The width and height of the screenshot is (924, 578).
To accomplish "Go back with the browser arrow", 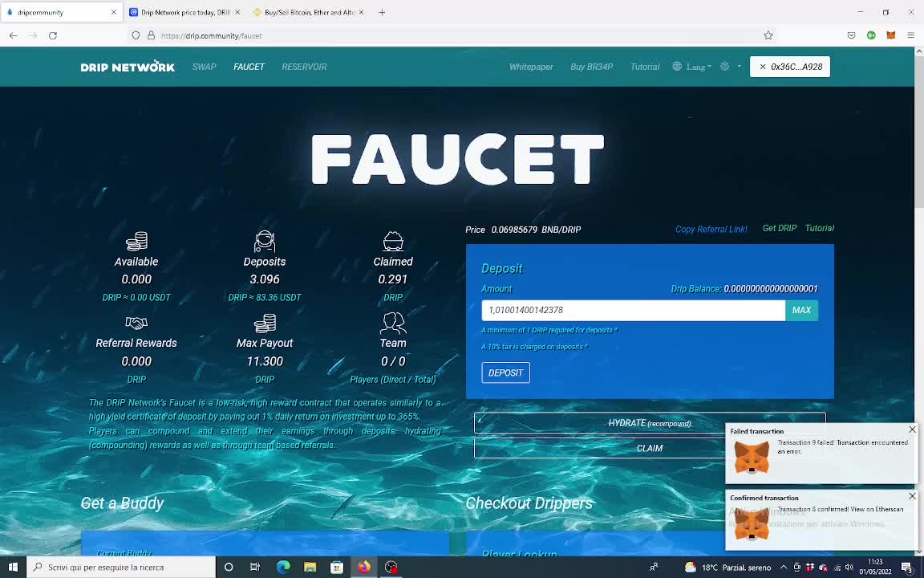I will point(13,35).
